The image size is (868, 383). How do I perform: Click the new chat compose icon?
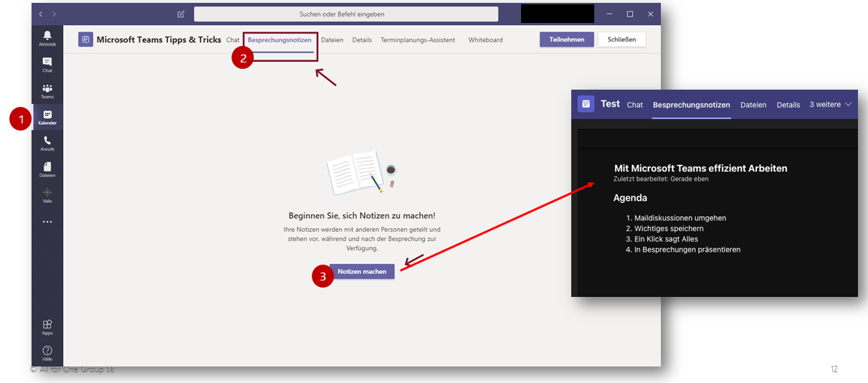tap(181, 14)
